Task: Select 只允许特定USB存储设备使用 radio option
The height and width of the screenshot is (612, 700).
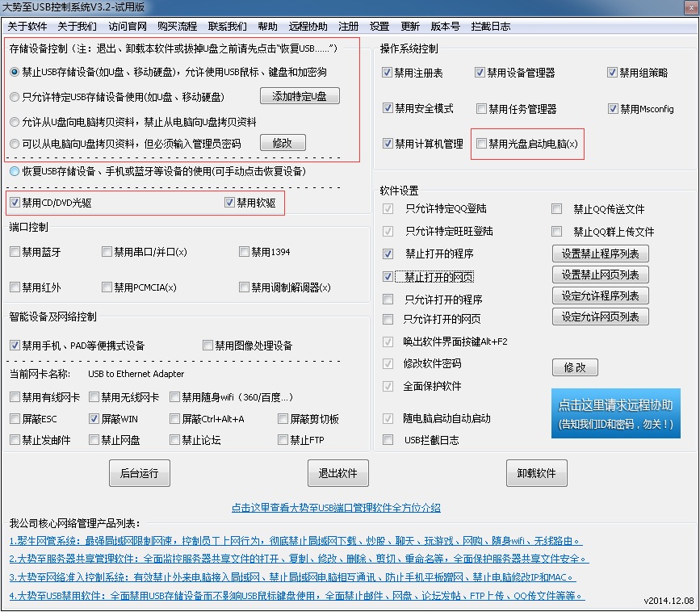Action: pos(15,97)
